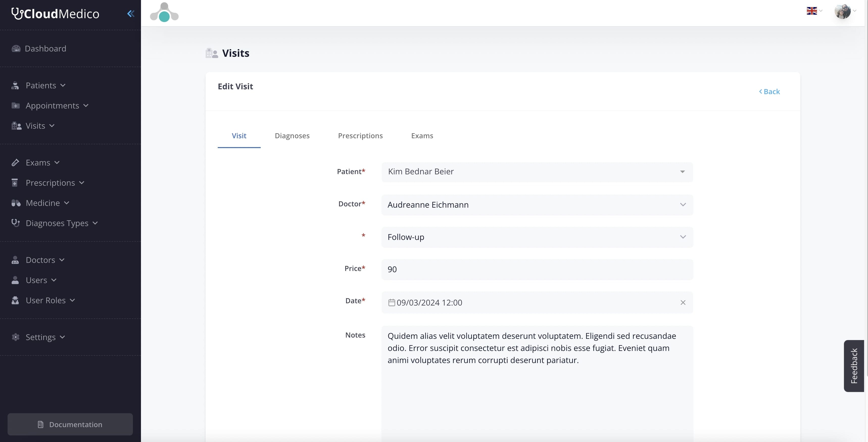This screenshot has width=868, height=442.
Task: Open the Patient dropdown showing Kim Bednar Beier
Action: click(683, 172)
